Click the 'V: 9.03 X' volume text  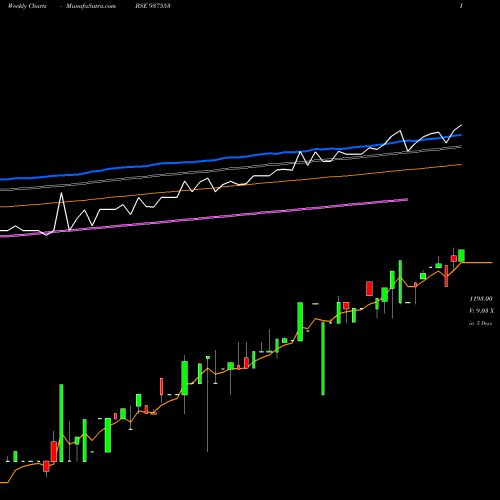(481, 311)
